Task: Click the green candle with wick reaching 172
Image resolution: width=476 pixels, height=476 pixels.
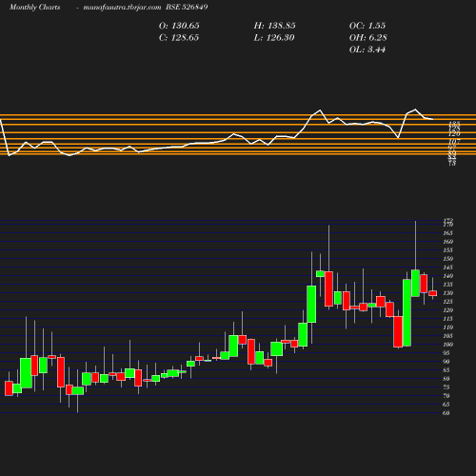Action: point(415,284)
